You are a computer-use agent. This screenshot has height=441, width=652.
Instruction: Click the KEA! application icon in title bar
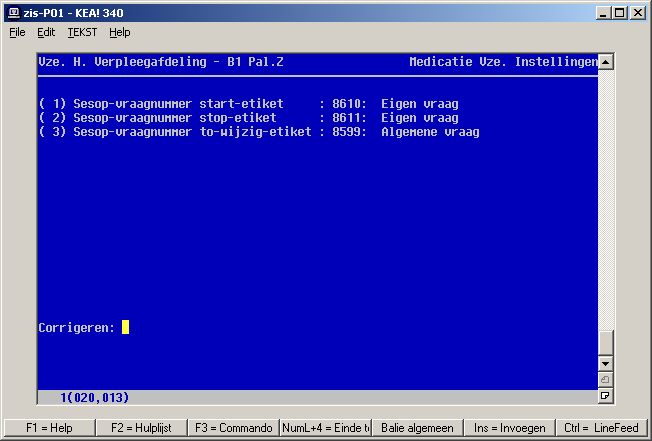tap(13, 13)
